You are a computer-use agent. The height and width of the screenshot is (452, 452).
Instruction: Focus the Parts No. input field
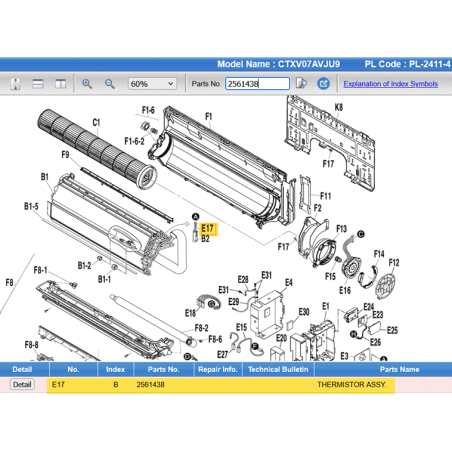(x=257, y=83)
